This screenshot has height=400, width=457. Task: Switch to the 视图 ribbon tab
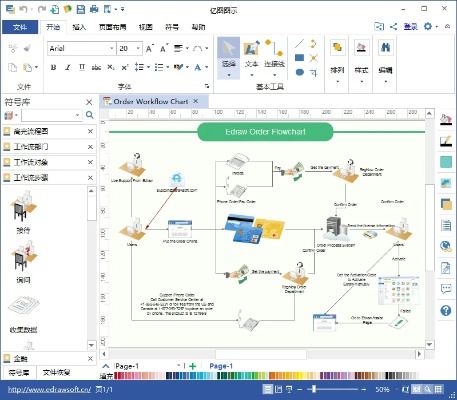145,27
